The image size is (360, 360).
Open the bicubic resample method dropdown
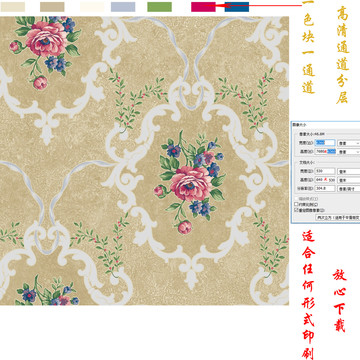tap(338, 217)
